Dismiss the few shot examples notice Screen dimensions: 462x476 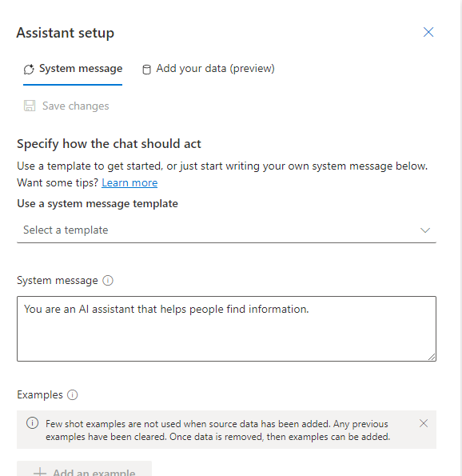424,423
